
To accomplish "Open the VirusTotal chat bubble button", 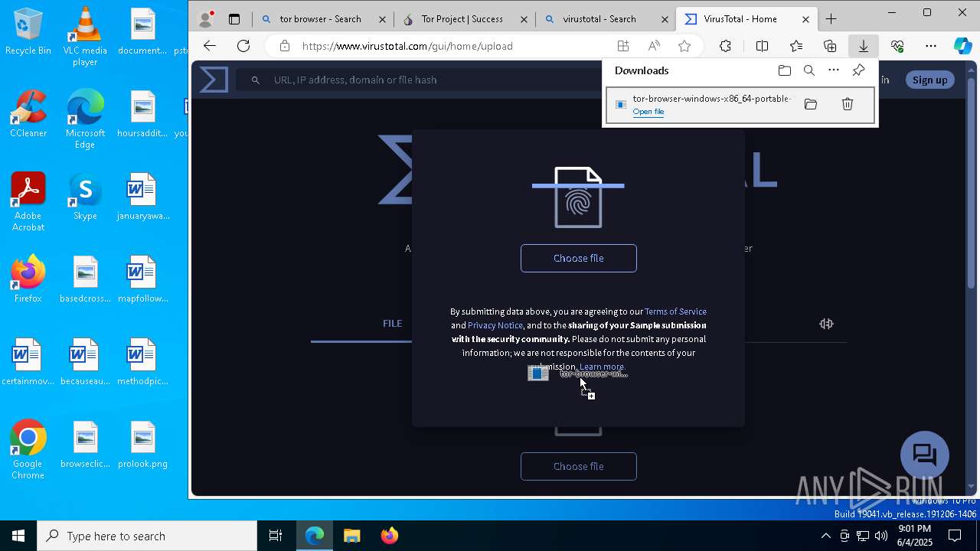I will [x=925, y=455].
